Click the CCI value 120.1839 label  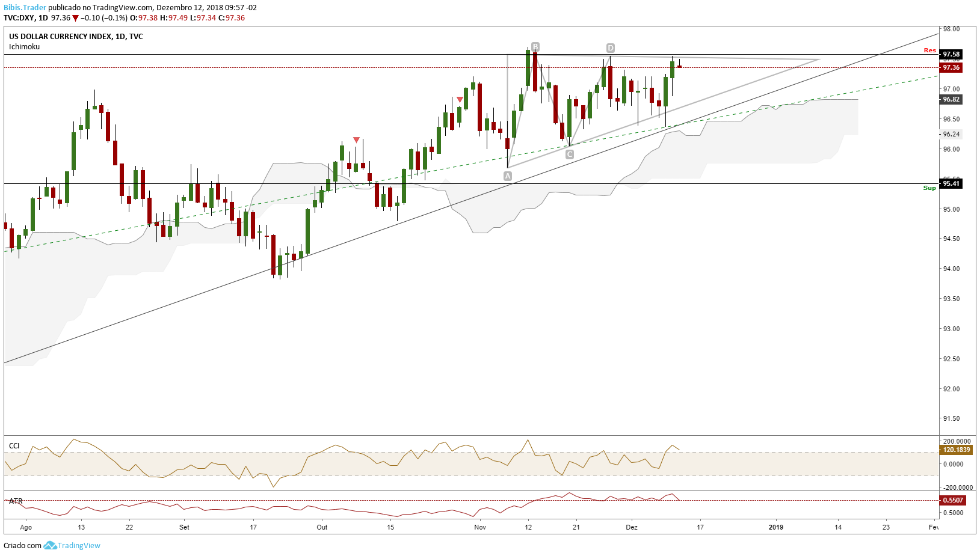(x=956, y=450)
